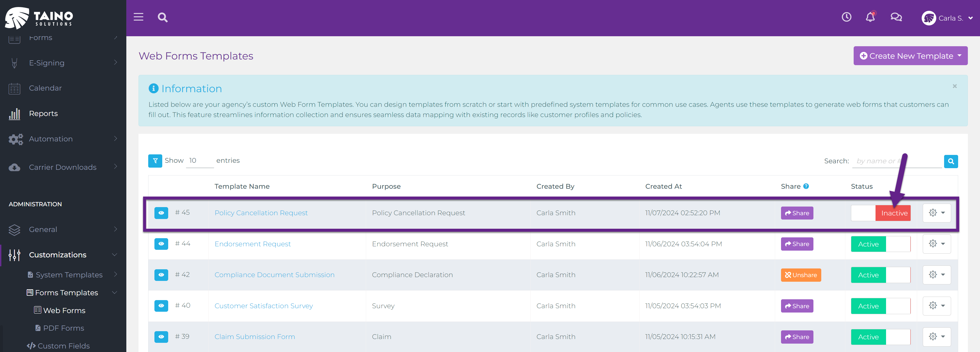Click the filter funnel button

(x=155, y=161)
